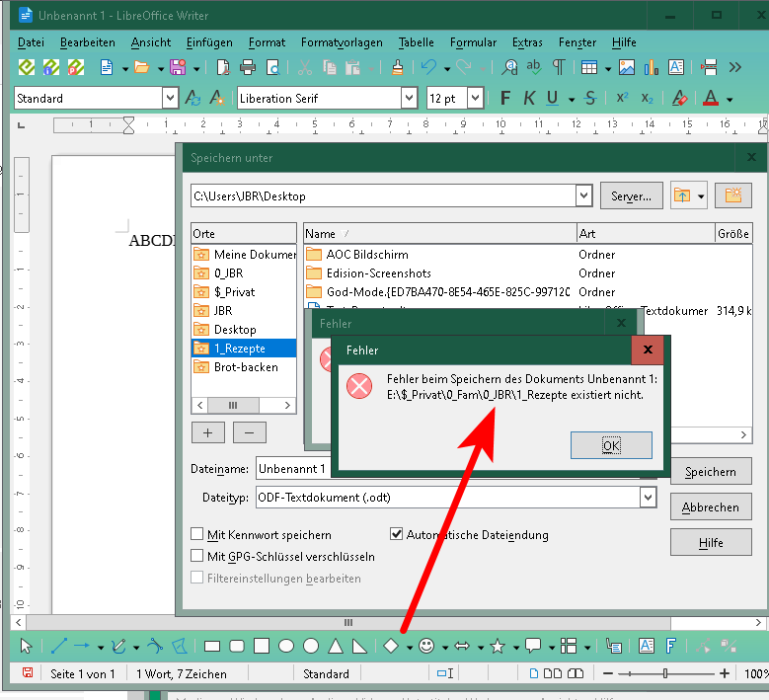Toggle Mit GPG-Schlüssel verschlüsseln checkbox
This screenshot has width=769, height=700.
[196, 555]
